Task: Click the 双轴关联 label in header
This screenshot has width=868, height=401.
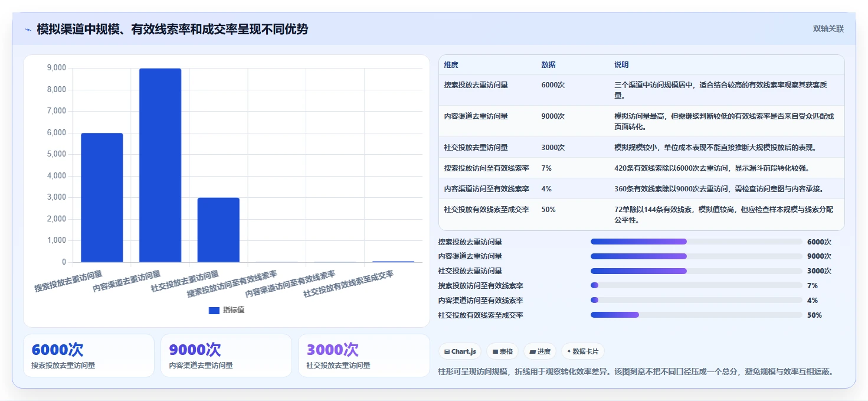Action: click(x=828, y=29)
